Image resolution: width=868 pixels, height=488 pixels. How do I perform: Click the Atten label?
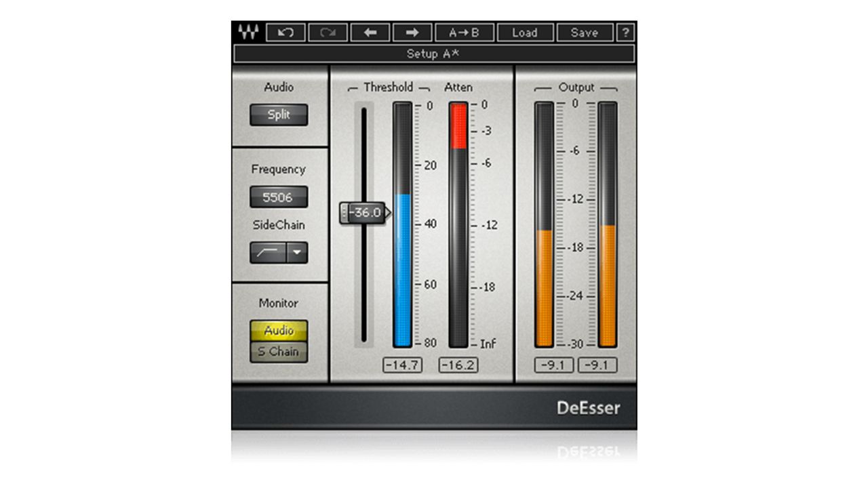[x=458, y=87]
